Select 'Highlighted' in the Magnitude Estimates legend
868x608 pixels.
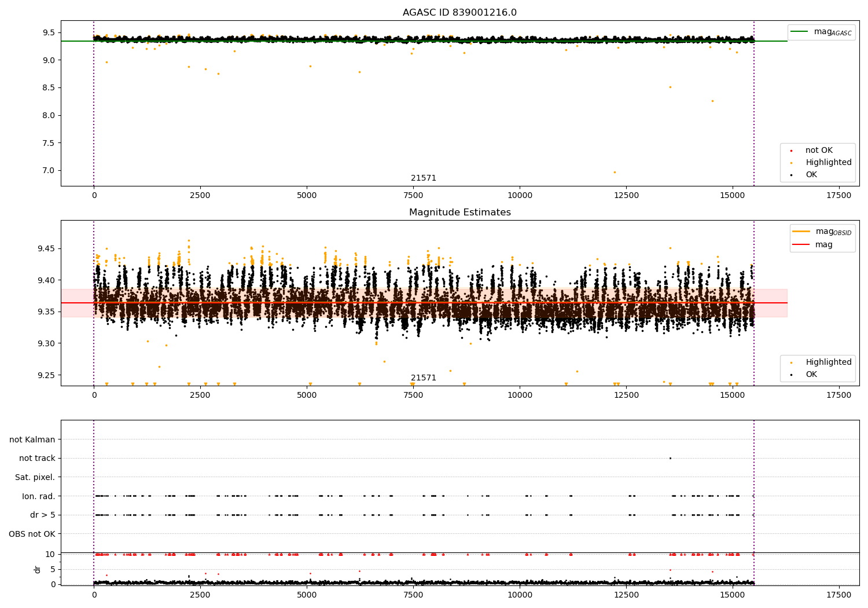pos(828,362)
